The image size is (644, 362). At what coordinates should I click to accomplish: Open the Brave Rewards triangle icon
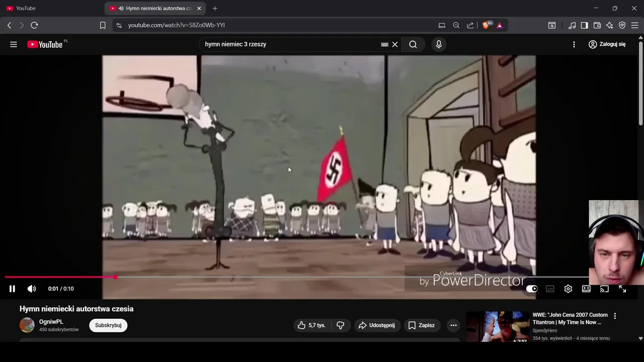[x=500, y=25]
